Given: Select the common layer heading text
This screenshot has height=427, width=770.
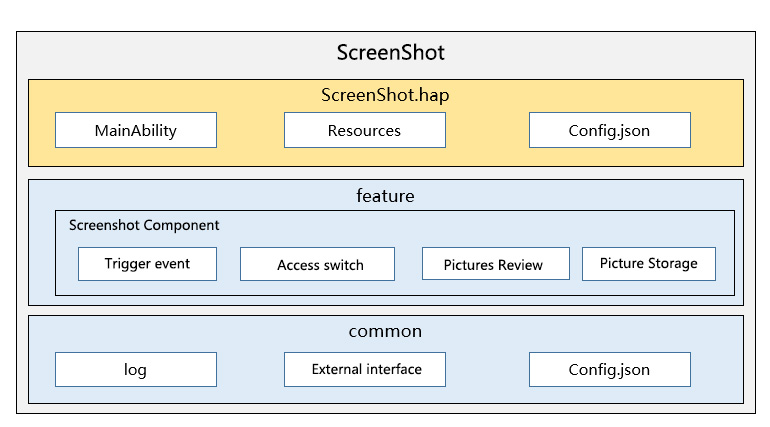Looking at the screenshot, I should point(385,331).
